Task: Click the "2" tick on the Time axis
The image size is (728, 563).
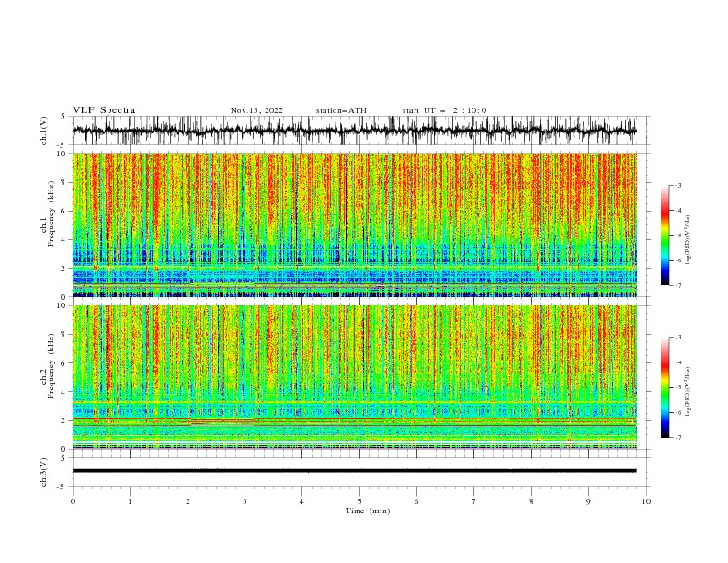Action: tap(188, 501)
